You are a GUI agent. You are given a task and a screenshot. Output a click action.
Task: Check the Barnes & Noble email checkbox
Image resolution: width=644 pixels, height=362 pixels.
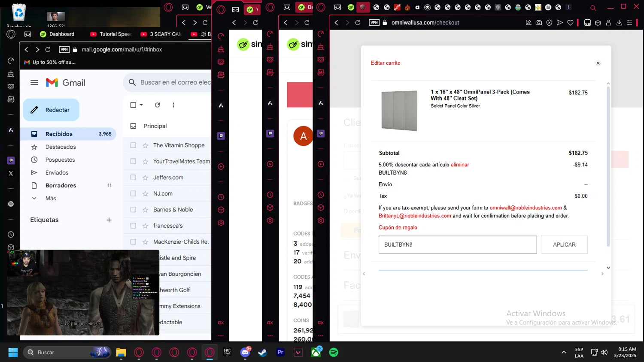click(x=133, y=210)
